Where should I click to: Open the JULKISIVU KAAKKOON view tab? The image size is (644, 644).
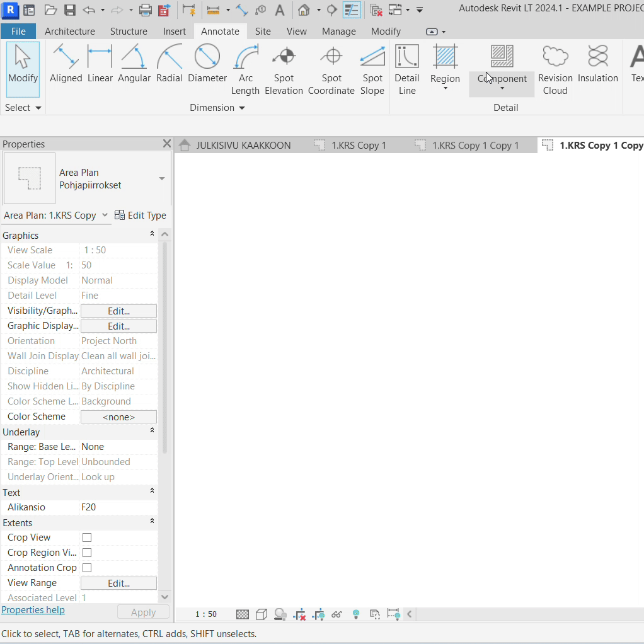(x=243, y=146)
